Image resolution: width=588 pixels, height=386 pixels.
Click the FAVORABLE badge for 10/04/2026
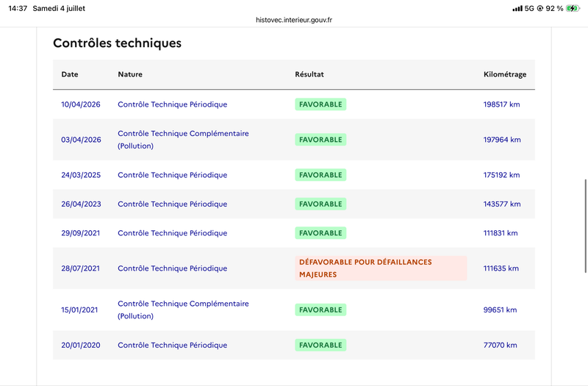click(x=320, y=104)
